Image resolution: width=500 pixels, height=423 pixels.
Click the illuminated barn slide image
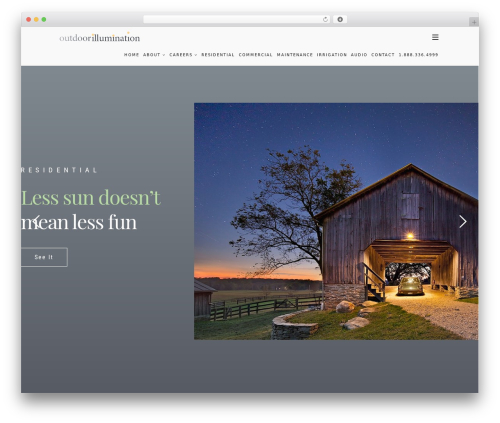(x=336, y=221)
